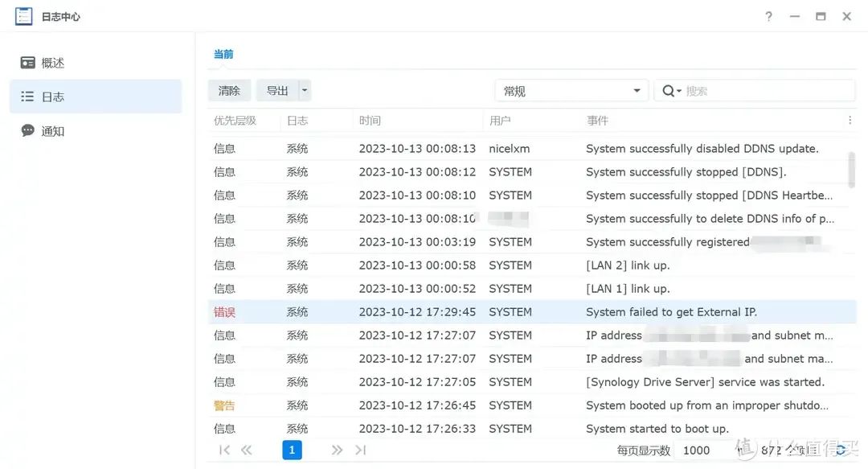868x469 pixels.
Task: Click the 清除 clear logs button
Action: (229, 91)
